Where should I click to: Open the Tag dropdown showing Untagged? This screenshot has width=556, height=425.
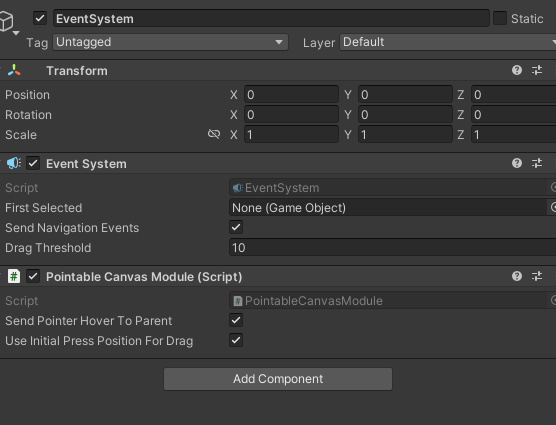pyautogui.click(x=171, y=42)
